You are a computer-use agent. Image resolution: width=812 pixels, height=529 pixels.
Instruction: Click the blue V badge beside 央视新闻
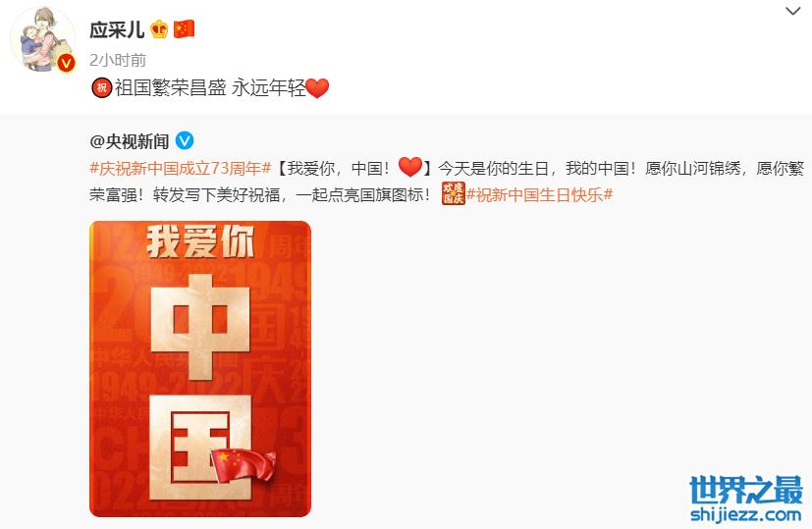point(185,140)
